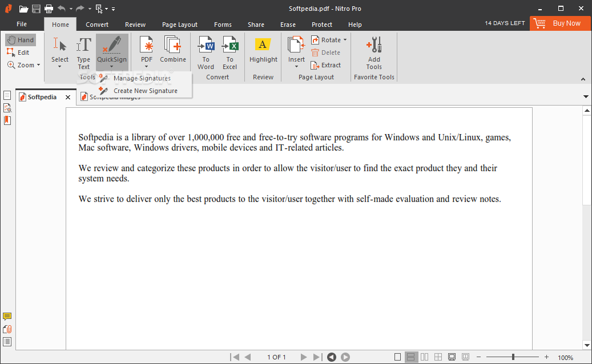Open the Attachments panel in sidebar

pos(7,329)
